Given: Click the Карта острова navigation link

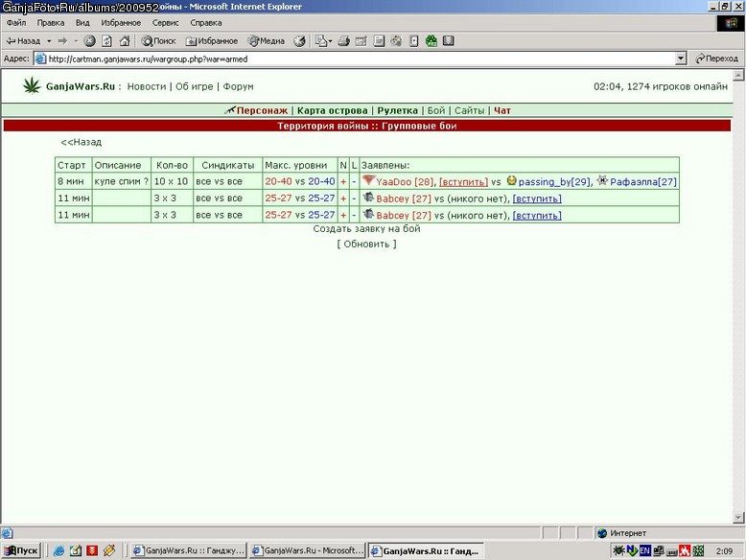Looking at the screenshot, I should [332, 110].
